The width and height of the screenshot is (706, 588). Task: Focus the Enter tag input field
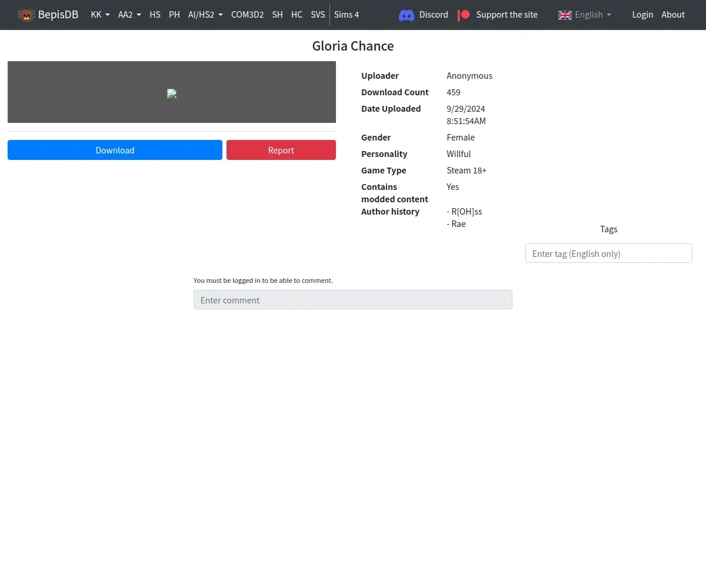pos(609,253)
